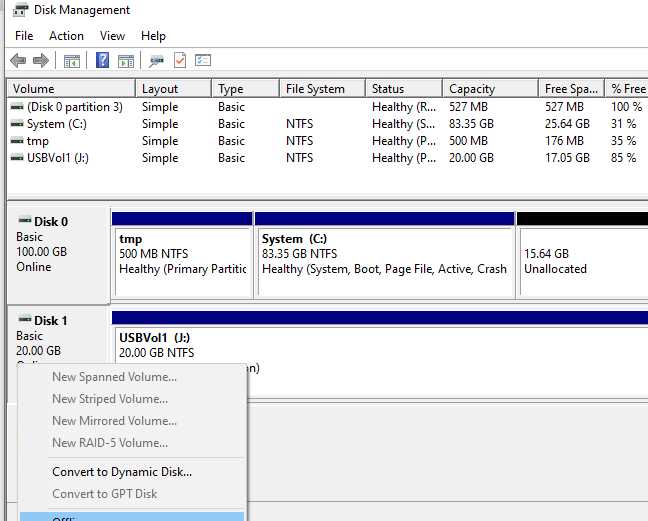
Task: Choose Convert to Dynamic Disk option
Action: tap(122, 472)
